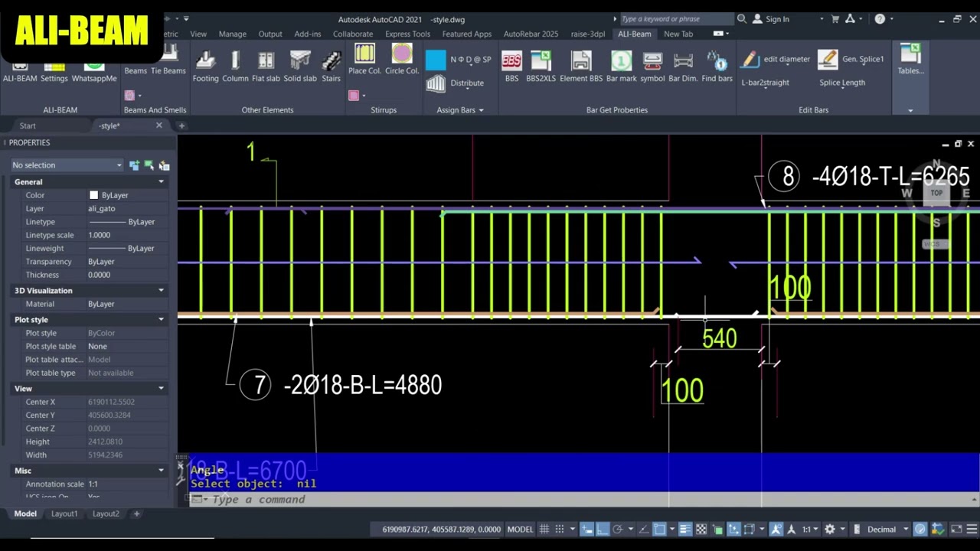Switch to Layout1 tab
The width and height of the screenshot is (980, 551).
(x=64, y=514)
